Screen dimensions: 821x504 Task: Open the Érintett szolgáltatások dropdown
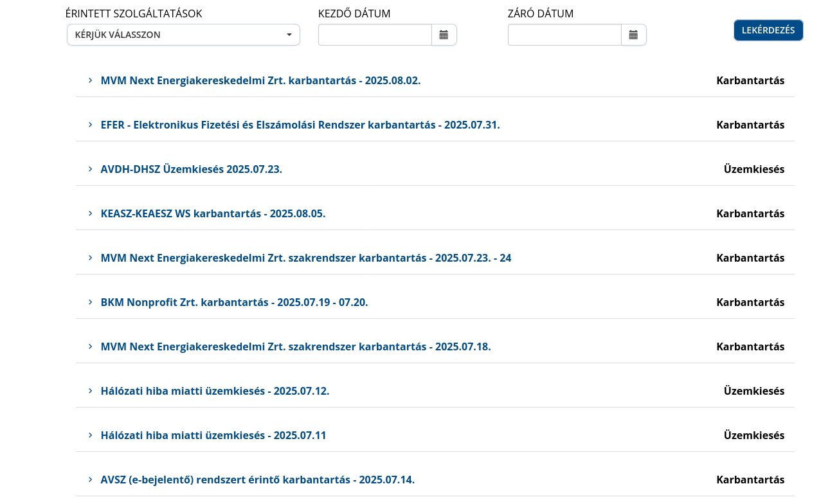[x=183, y=35]
